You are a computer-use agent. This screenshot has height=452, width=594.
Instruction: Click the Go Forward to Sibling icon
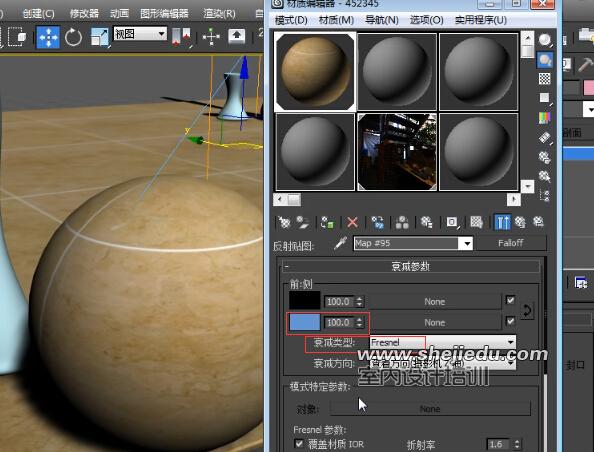538,222
